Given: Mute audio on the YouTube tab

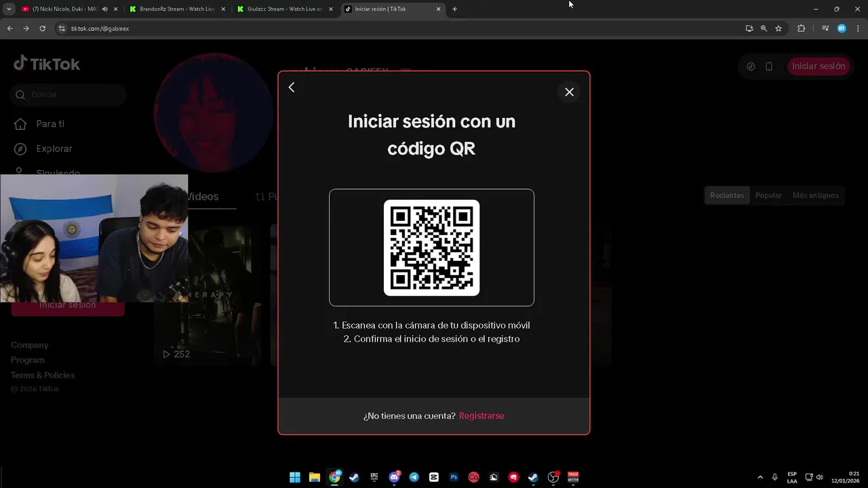Looking at the screenshot, I should 104,9.
